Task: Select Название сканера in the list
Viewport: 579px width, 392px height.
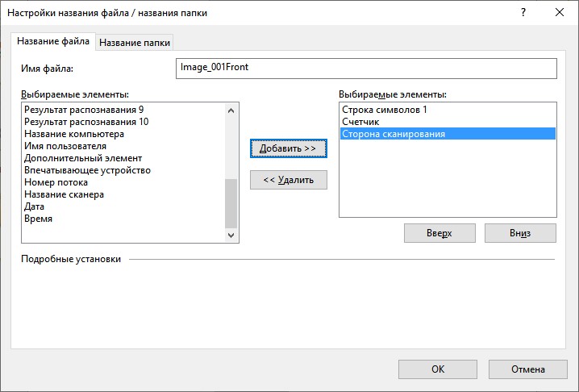Action: click(x=124, y=194)
